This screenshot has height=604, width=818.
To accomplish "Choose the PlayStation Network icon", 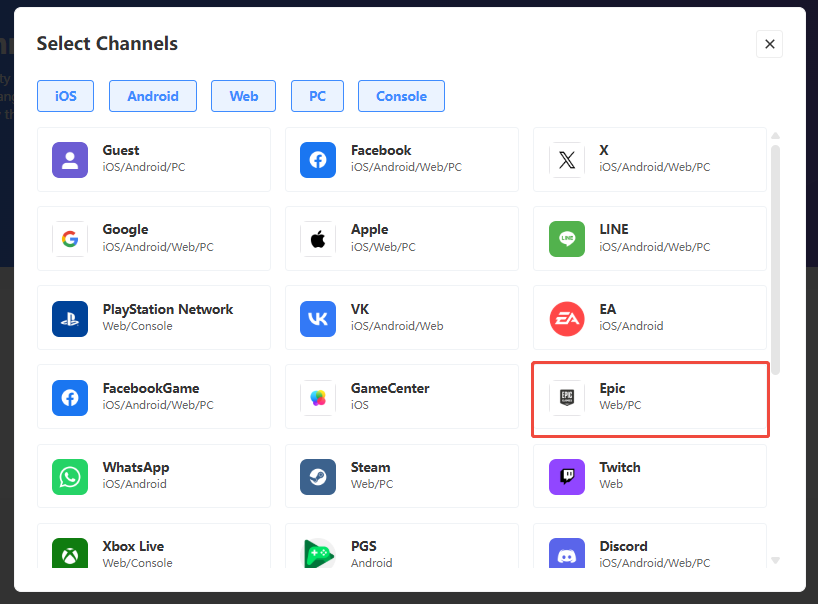I will [x=70, y=318].
